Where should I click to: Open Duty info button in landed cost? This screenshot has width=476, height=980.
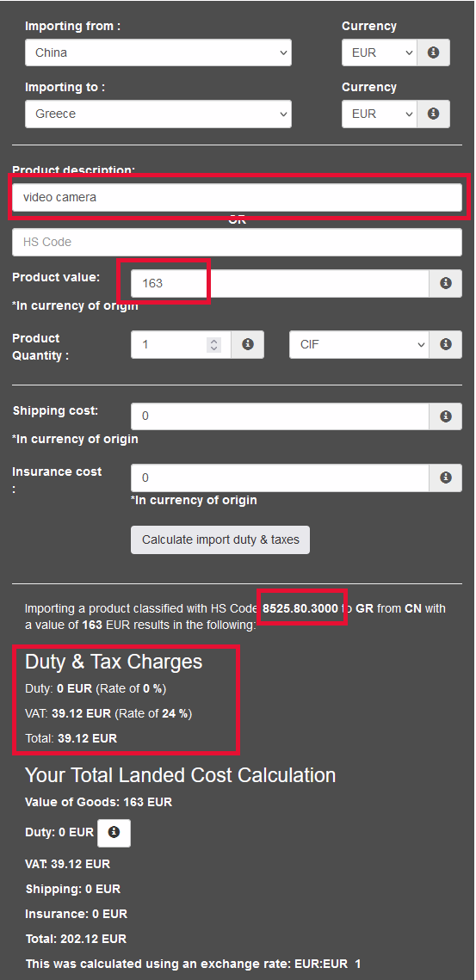[x=114, y=833]
